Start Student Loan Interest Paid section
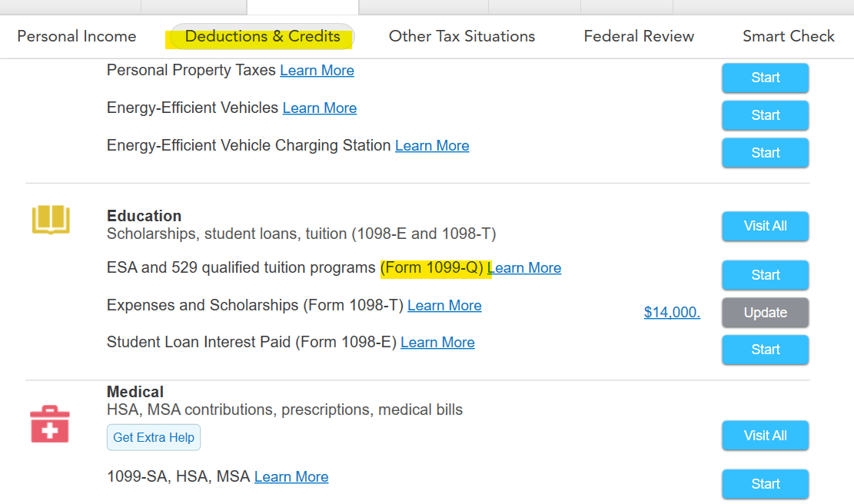The height and width of the screenshot is (504, 854). pos(766,350)
